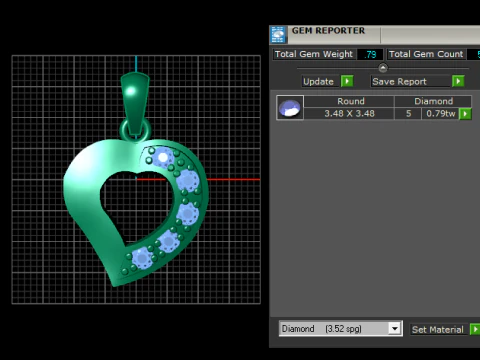Click the Total Gem Count label

[x=426, y=54]
